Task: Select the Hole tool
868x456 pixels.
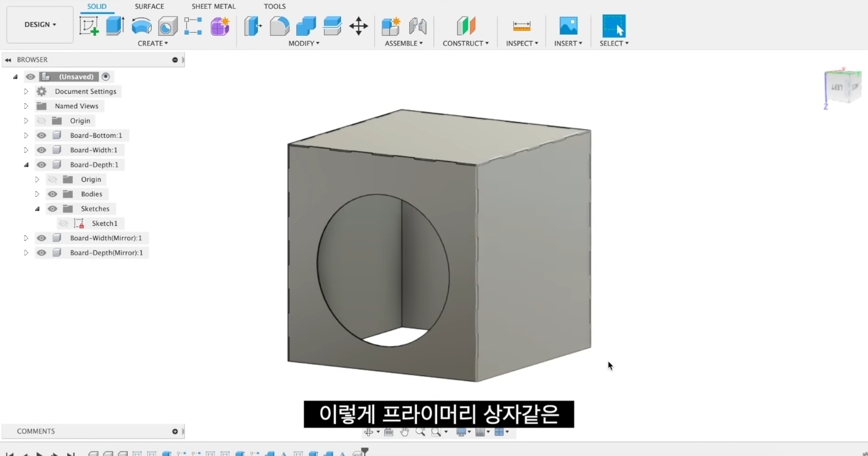Action: click(168, 26)
